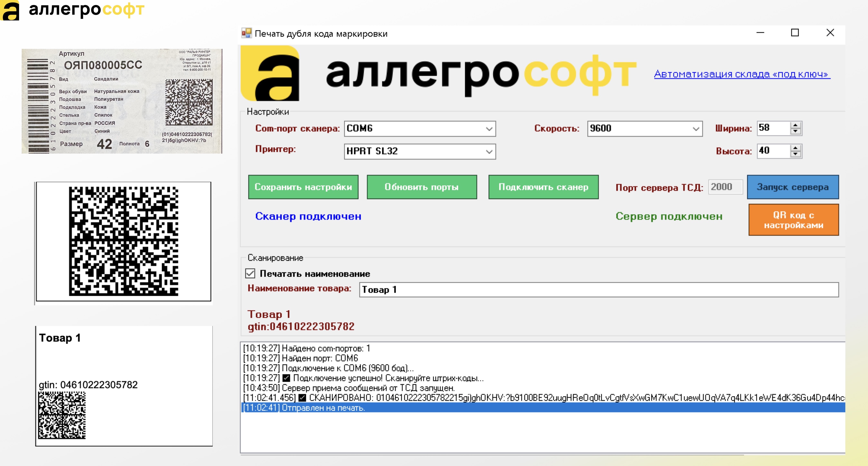Click the Ширина value field
This screenshot has height=466, width=868.
tap(774, 128)
